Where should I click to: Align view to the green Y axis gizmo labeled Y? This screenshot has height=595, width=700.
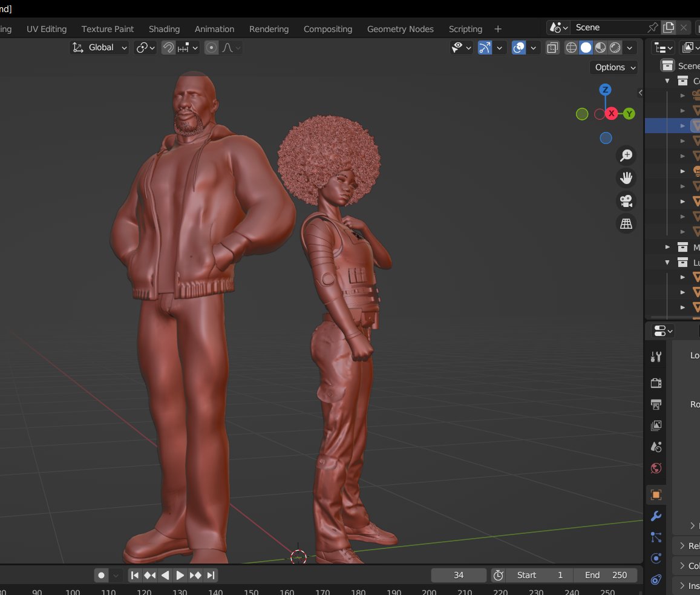629,113
